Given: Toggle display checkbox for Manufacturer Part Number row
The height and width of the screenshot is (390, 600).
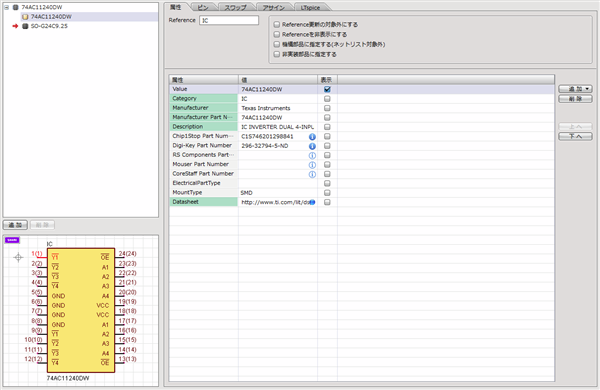Looking at the screenshot, I should click(x=327, y=117).
